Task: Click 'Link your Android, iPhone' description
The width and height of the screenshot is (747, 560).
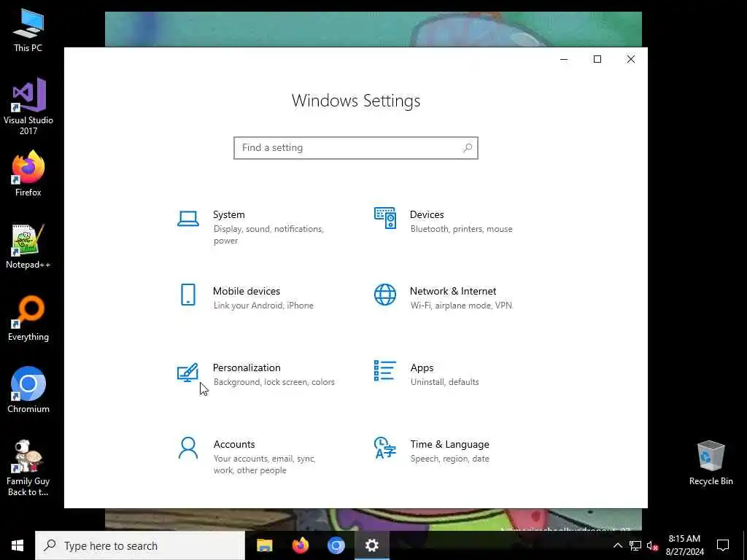Action: 263,306
